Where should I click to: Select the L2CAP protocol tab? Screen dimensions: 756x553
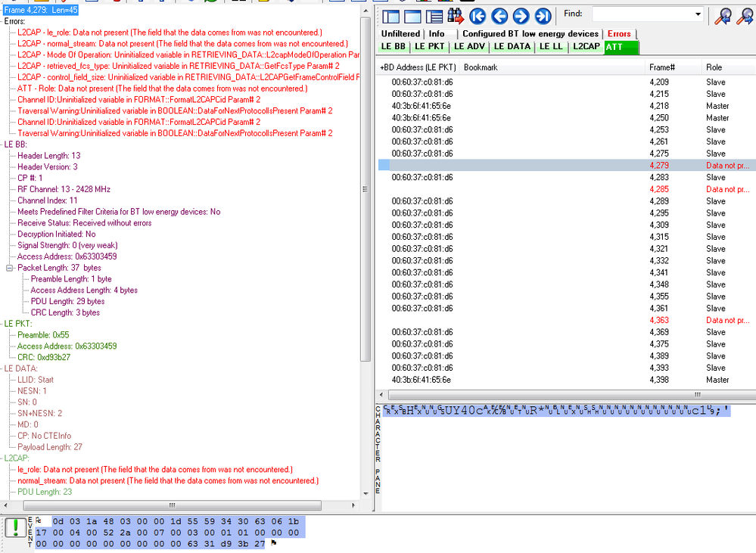586,46
